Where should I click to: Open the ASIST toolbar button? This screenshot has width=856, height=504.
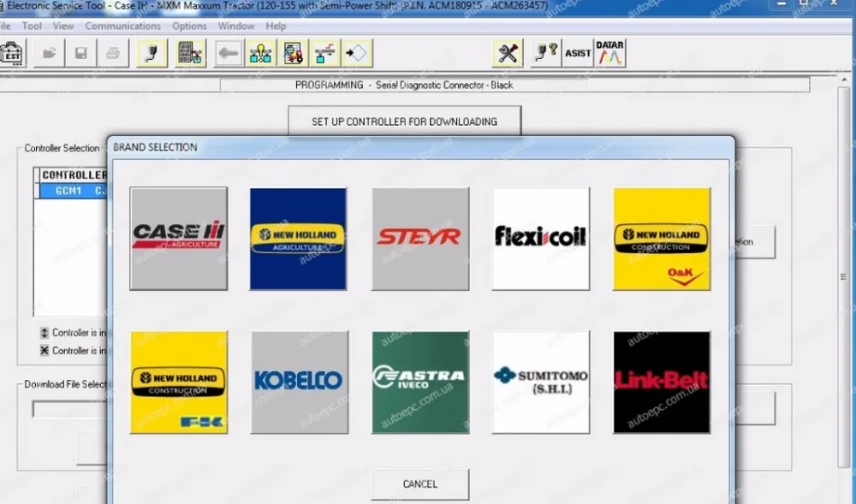578,53
